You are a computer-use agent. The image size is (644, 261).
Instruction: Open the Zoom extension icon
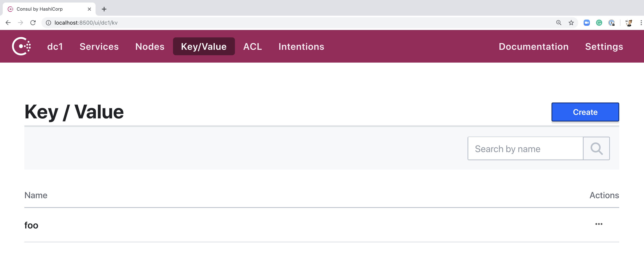coord(587,23)
